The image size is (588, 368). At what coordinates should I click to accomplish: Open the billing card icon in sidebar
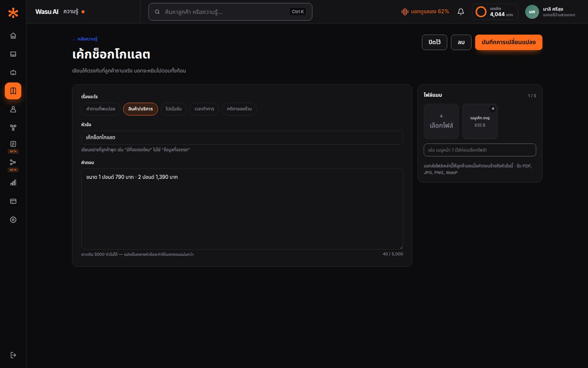pos(13,201)
